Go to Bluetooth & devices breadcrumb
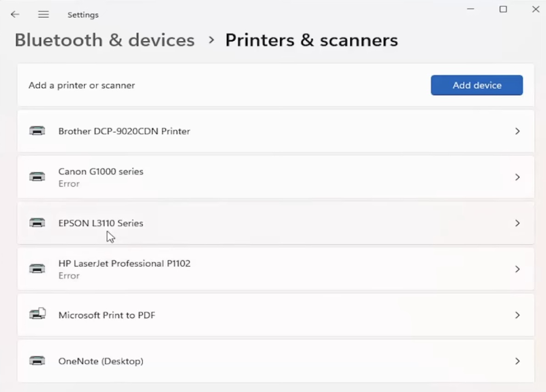 click(105, 40)
